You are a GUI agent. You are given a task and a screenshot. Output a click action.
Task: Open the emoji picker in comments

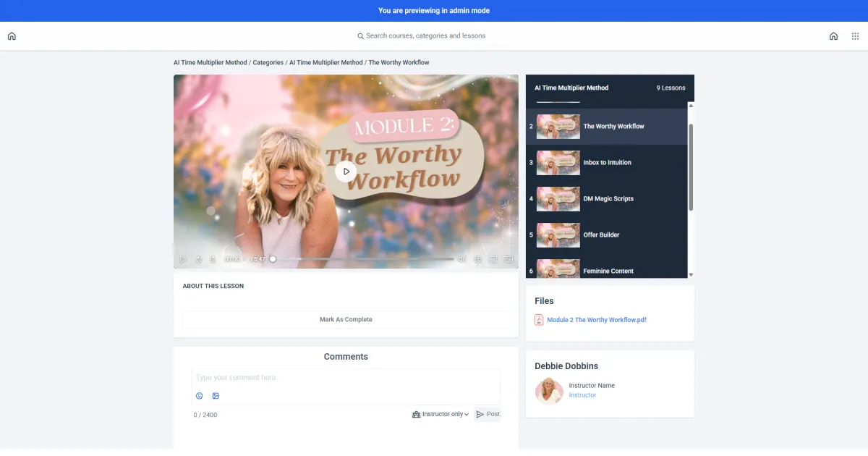coord(200,396)
